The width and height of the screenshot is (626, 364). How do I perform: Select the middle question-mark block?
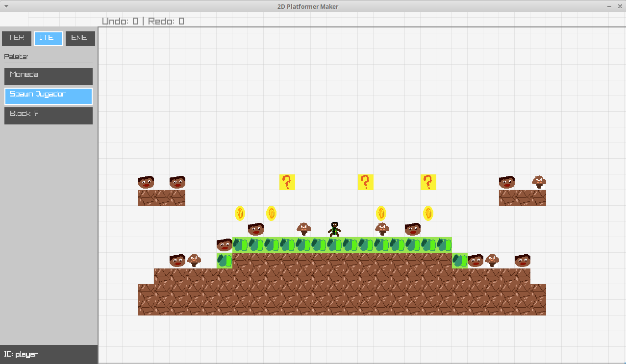pos(365,182)
